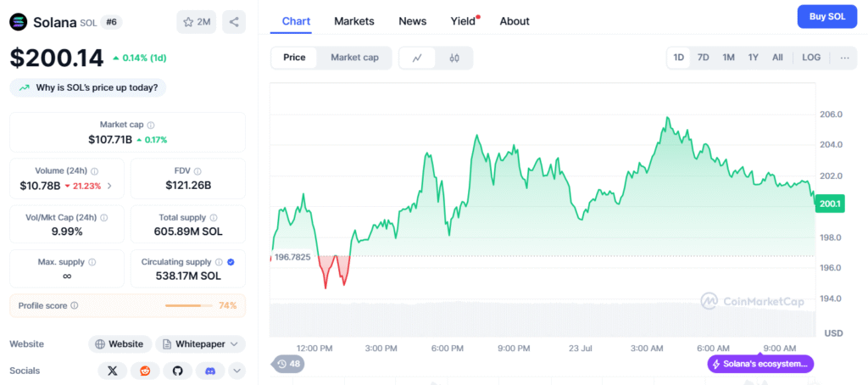Screen dimensions: 868x385
Task: Select the 1D time range
Action: [679, 58]
